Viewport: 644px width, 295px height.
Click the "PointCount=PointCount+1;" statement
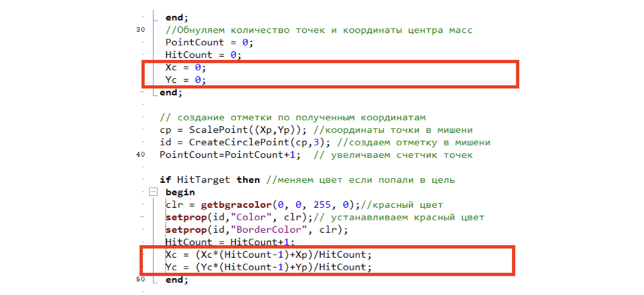click(x=230, y=155)
